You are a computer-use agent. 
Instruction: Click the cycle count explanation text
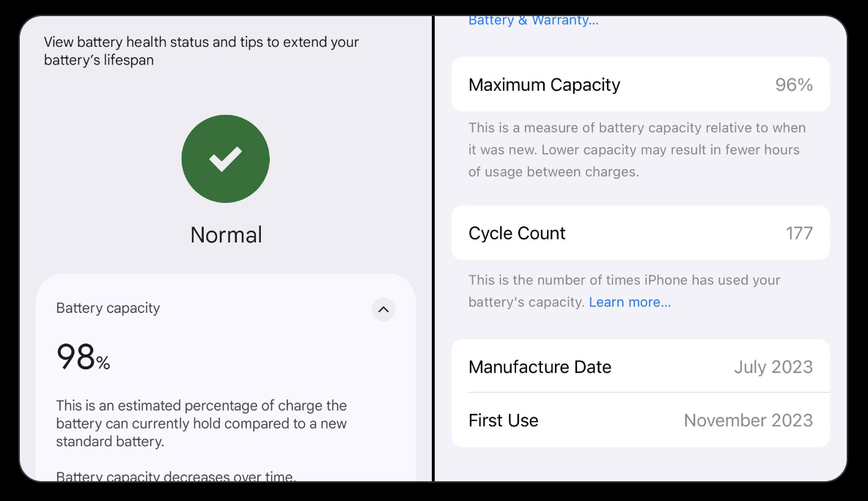625,291
